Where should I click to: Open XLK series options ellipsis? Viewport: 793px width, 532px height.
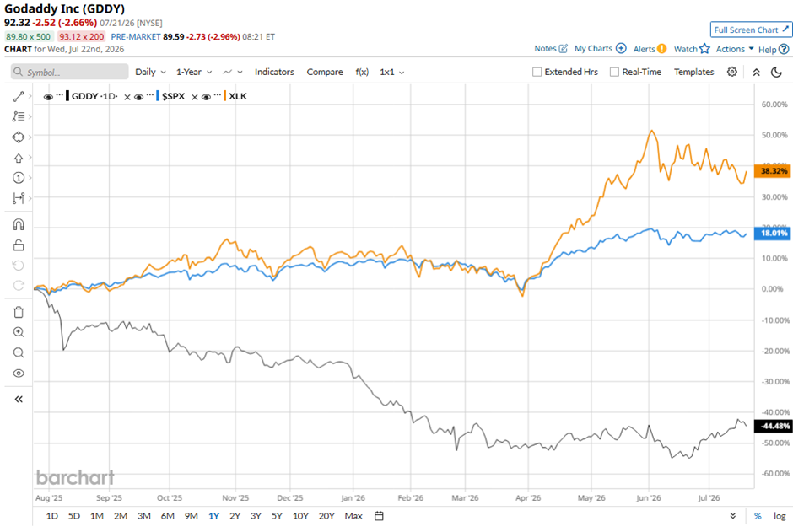coord(218,95)
